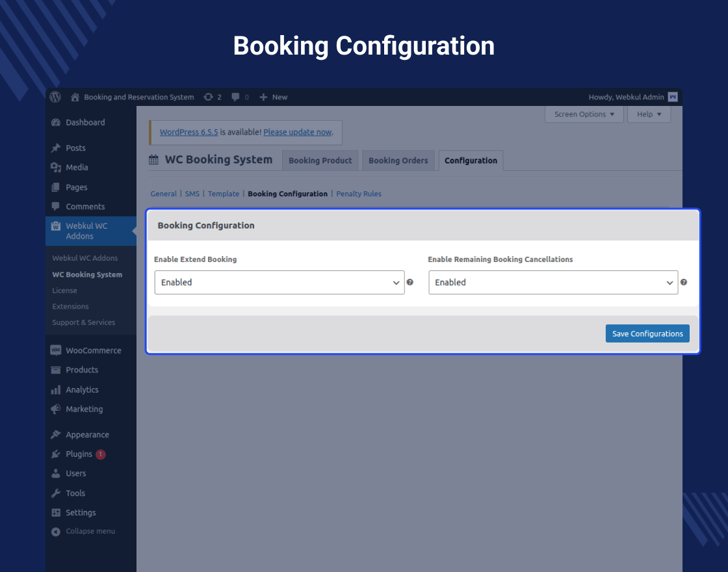The height and width of the screenshot is (572, 728).
Task: Collapse the admin sidebar menu
Action: click(56, 531)
